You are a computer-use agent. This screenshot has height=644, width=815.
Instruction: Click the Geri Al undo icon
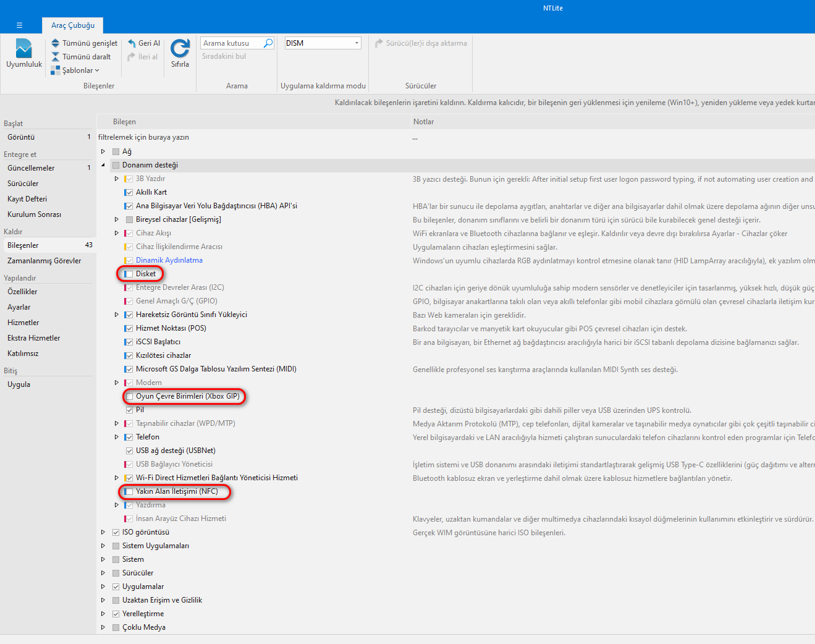pyautogui.click(x=132, y=43)
